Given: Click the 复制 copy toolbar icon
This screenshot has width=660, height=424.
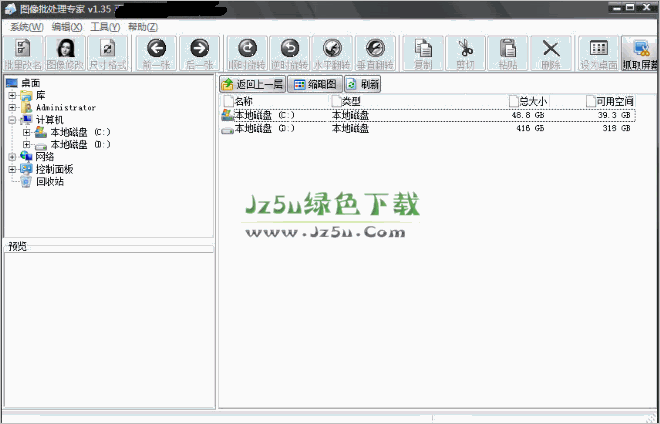Looking at the screenshot, I should (x=423, y=53).
